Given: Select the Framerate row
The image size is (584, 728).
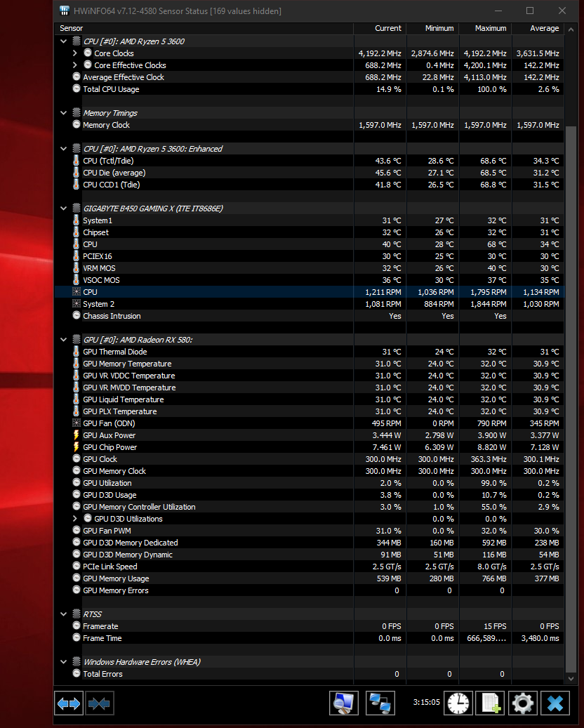Looking at the screenshot, I should tap(310, 626).
